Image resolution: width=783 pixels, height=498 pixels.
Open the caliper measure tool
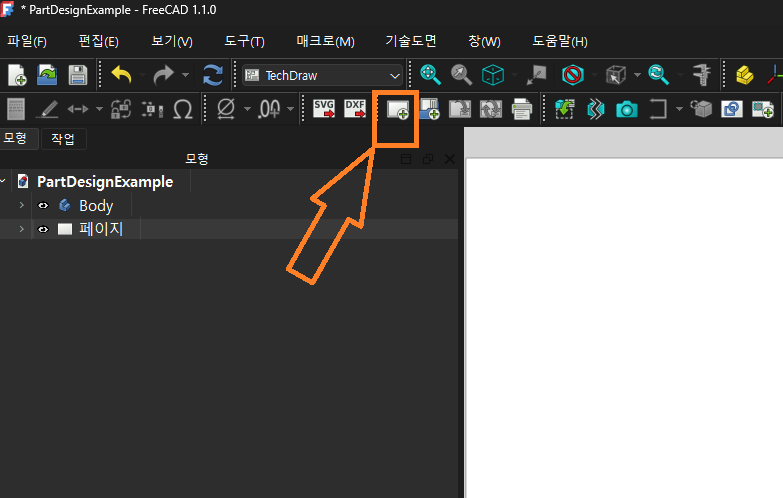(x=702, y=75)
